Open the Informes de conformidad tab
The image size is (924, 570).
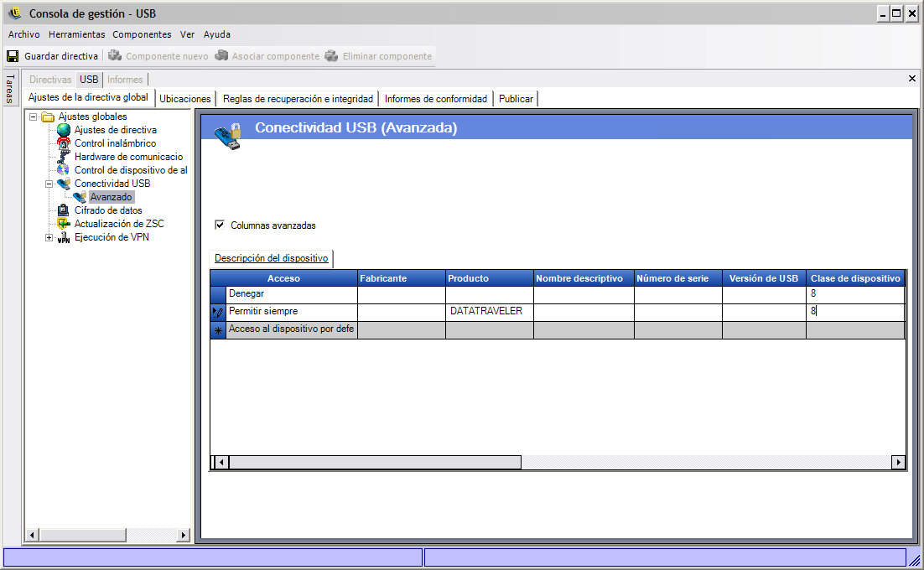(436, 99)
